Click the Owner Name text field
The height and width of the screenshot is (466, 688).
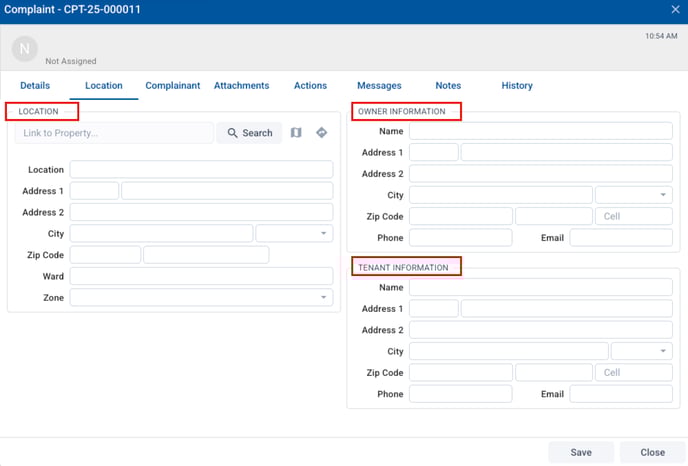coord(540,131)
